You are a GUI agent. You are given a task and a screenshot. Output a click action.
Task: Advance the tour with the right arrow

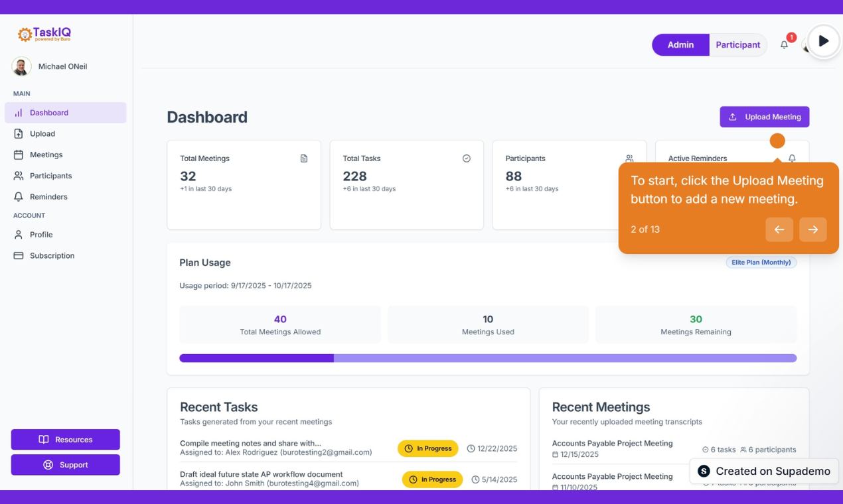[812, 229]
